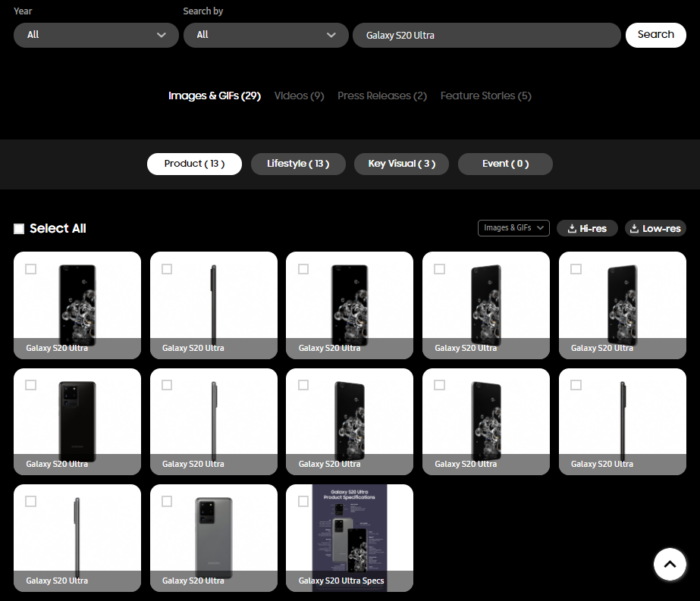Click the Galaxy S20 Ultra Specs caption

point(341,581)
